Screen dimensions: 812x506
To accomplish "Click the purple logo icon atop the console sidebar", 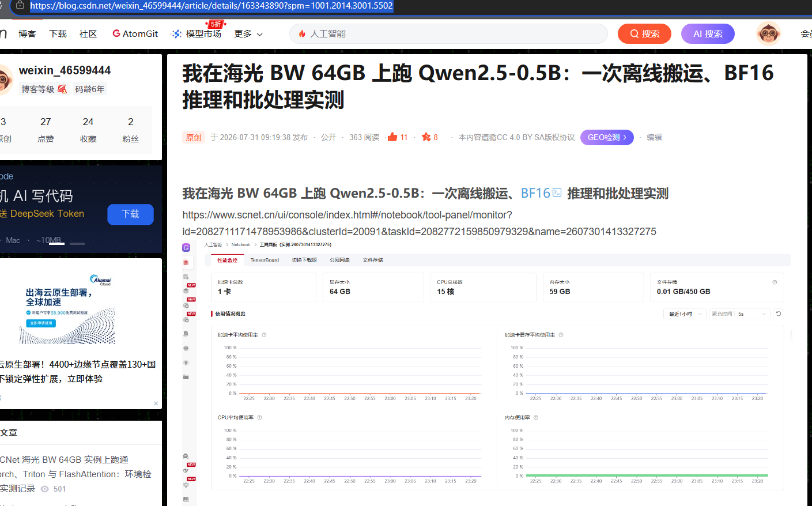I will pos(186,247).
